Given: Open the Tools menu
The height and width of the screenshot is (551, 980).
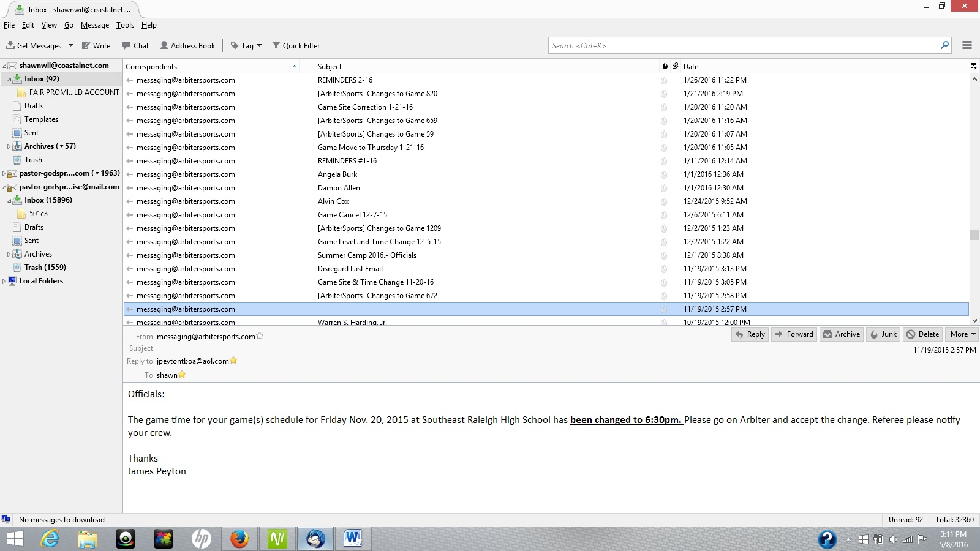Looking at the screenshot, I should 125,25.
